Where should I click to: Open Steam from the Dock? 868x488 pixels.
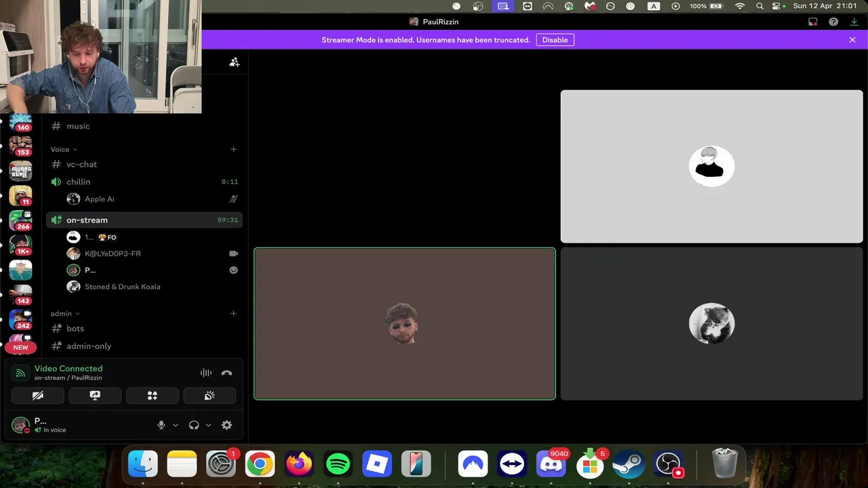[629, 464]
